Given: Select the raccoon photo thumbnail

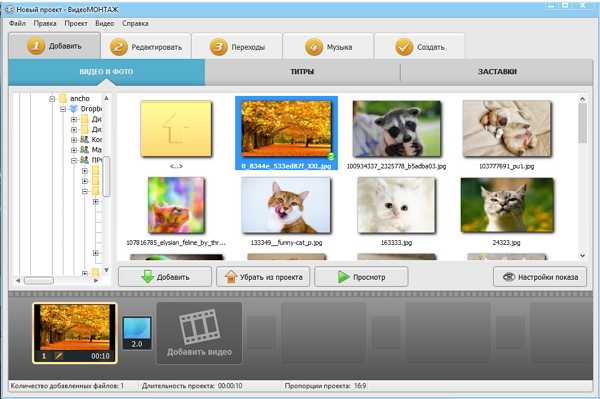Looking at the screenshot, I should click(x=396, y=129).
